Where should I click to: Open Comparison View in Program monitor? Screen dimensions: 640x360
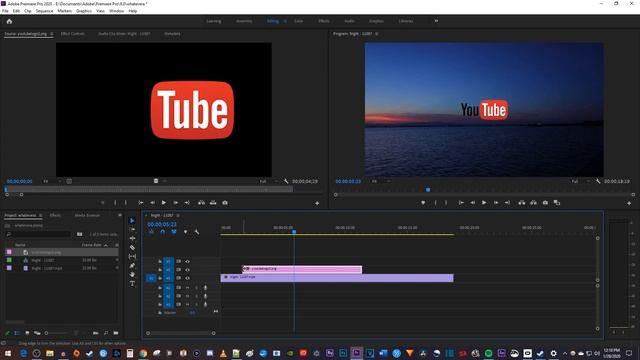tap(557, 202)
